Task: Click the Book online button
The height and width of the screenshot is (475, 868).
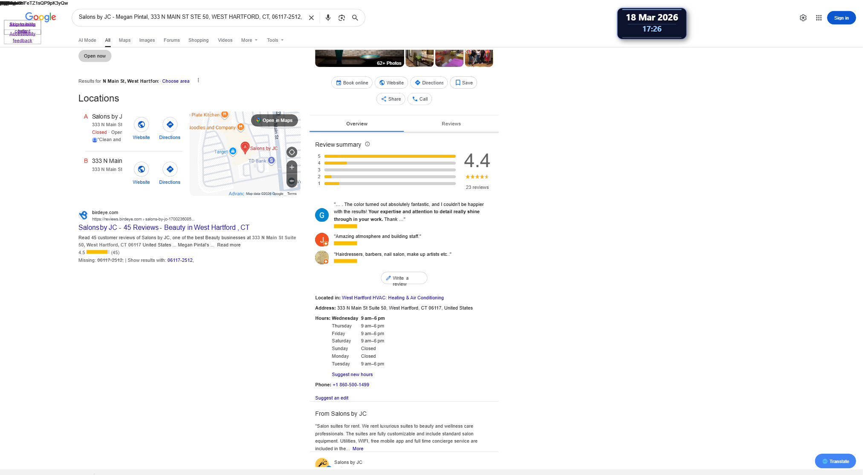Action: [x=352, y=83]
